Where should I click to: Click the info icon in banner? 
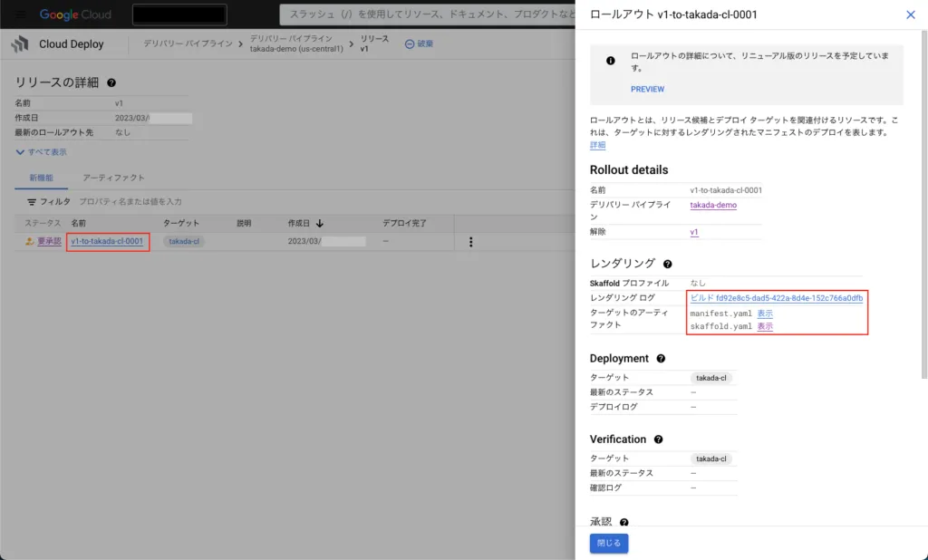coord(610,61)
